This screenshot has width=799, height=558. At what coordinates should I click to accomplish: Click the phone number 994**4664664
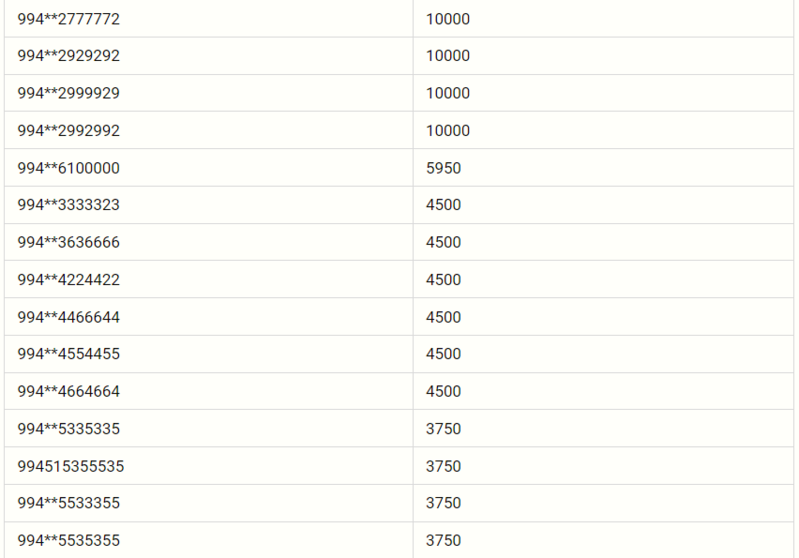(68, 391)
